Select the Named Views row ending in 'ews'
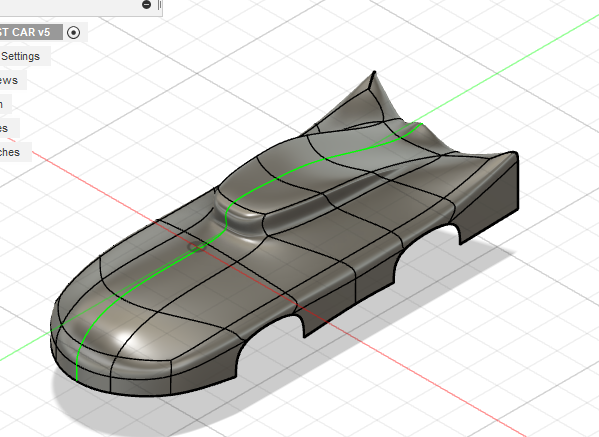 [13, 80]
